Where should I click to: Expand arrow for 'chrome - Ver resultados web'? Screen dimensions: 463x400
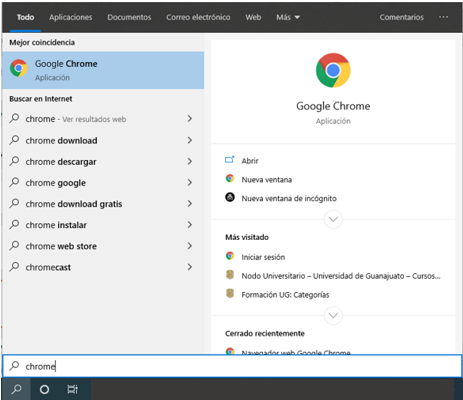pyautogui.click(x=190, y=118)
